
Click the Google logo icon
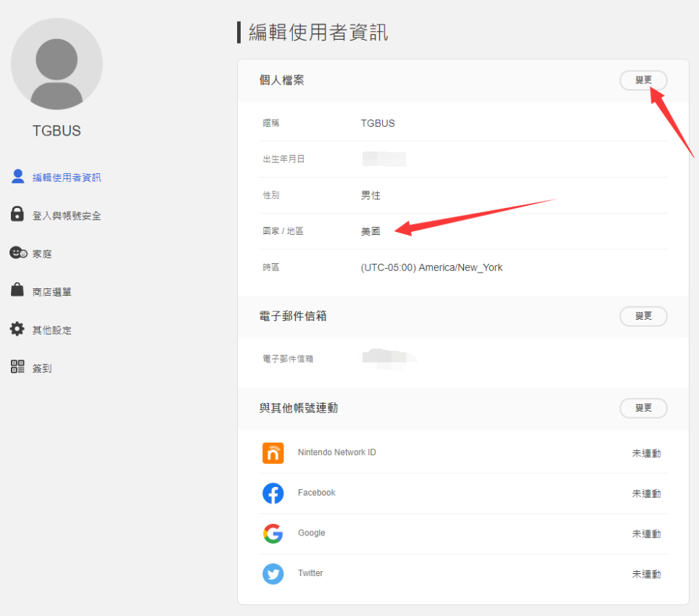tap(273, 533)
